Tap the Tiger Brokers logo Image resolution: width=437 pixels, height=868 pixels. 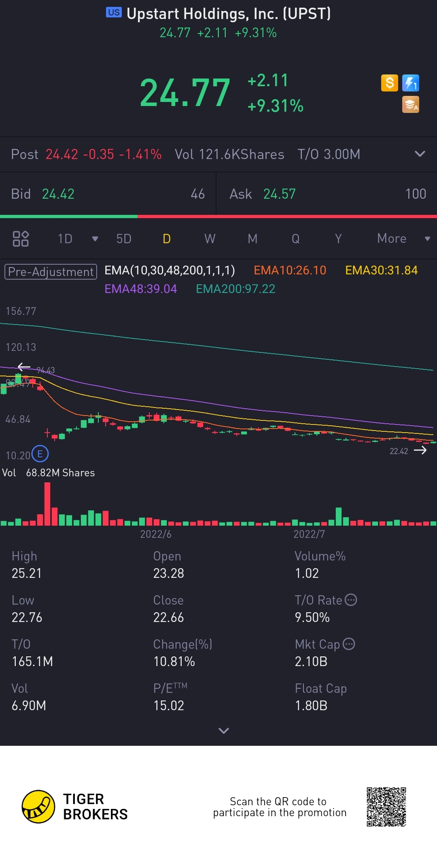coord(75,806)
